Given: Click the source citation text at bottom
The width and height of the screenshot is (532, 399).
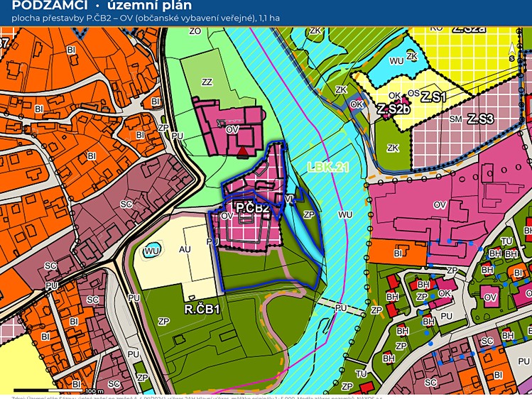Looking at the screenshot, I should 197,398.
